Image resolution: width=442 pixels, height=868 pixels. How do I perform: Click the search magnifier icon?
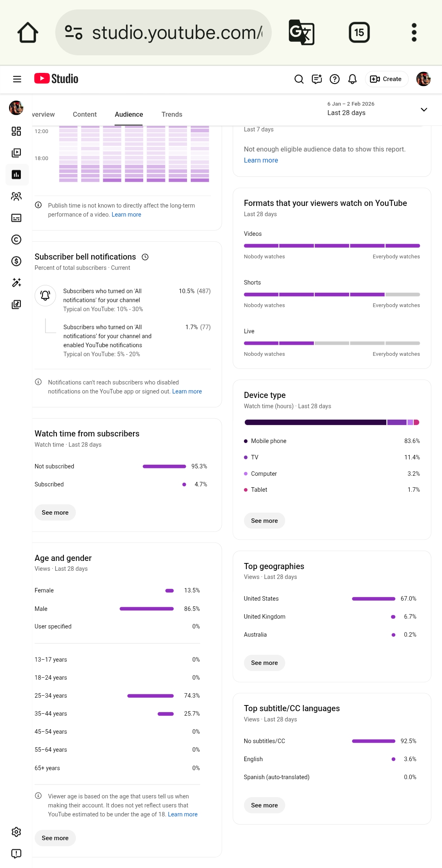pyautogui.click(x=299, y=79)
